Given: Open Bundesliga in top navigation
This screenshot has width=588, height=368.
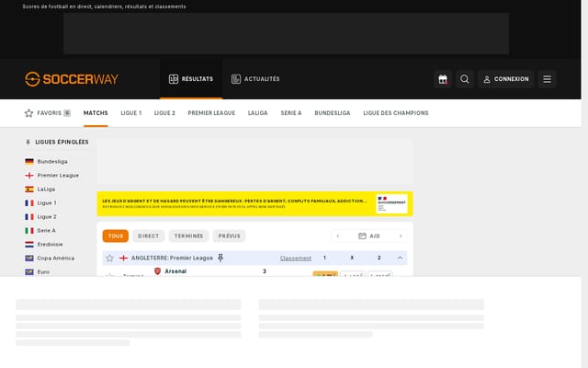Looking at the screenshot, I should coord(333,113).
